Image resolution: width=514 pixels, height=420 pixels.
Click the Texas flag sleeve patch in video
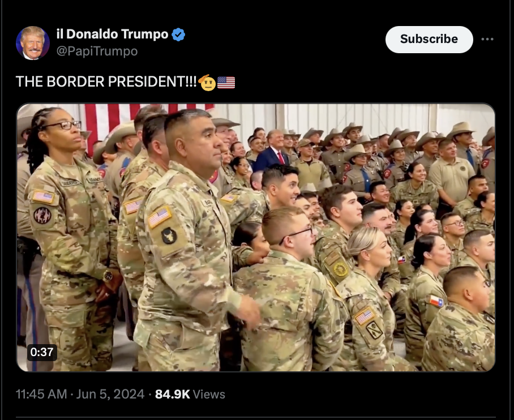point(436,301)
